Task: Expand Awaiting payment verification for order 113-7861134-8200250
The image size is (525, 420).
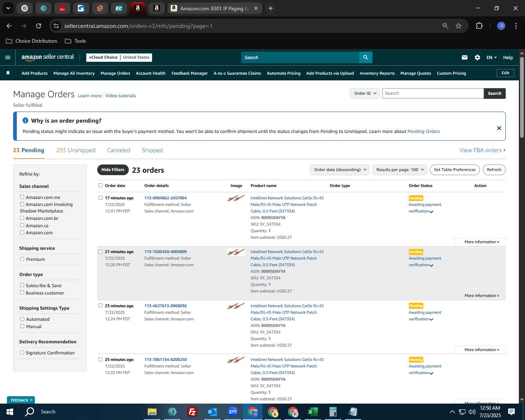Action: coord(431,373)
